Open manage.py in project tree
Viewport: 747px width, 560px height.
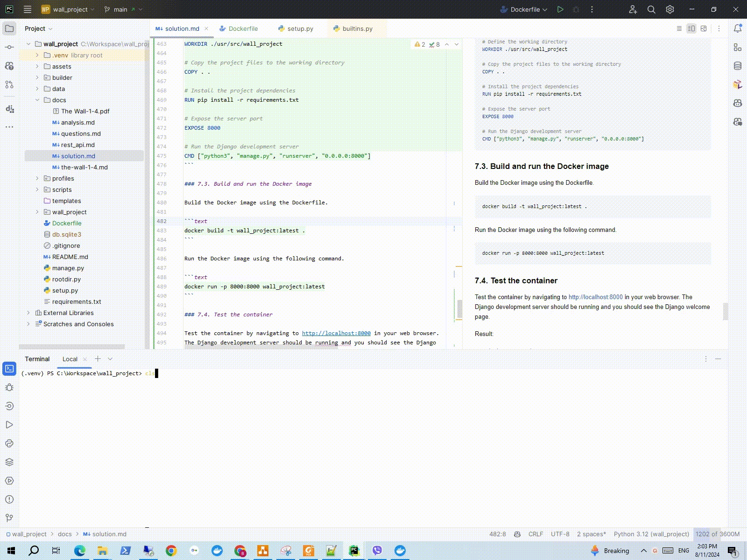(x=68, y=268)
